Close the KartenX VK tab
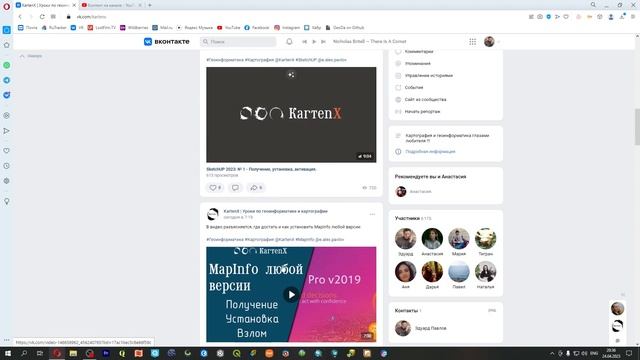The width and height of the screenshot is (640, 360). [74, 5]
